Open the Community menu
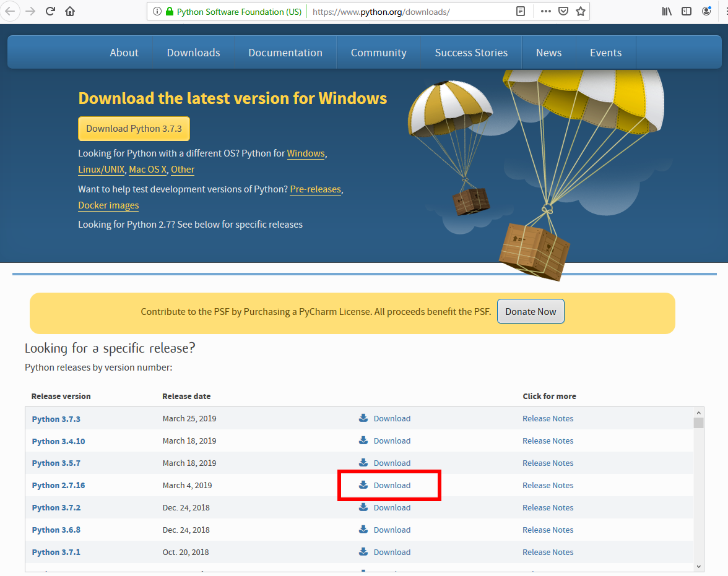728x576 pixels. (x=378, y=53)
